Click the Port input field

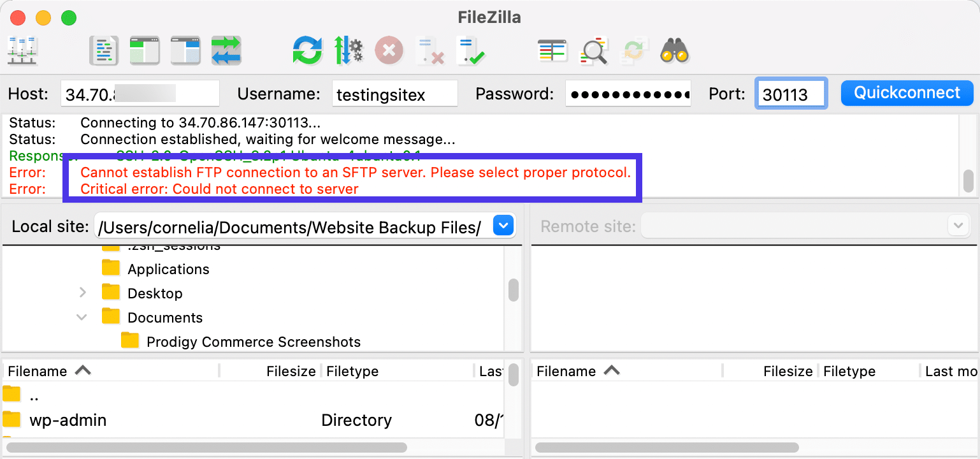click(x=791, y=92)
